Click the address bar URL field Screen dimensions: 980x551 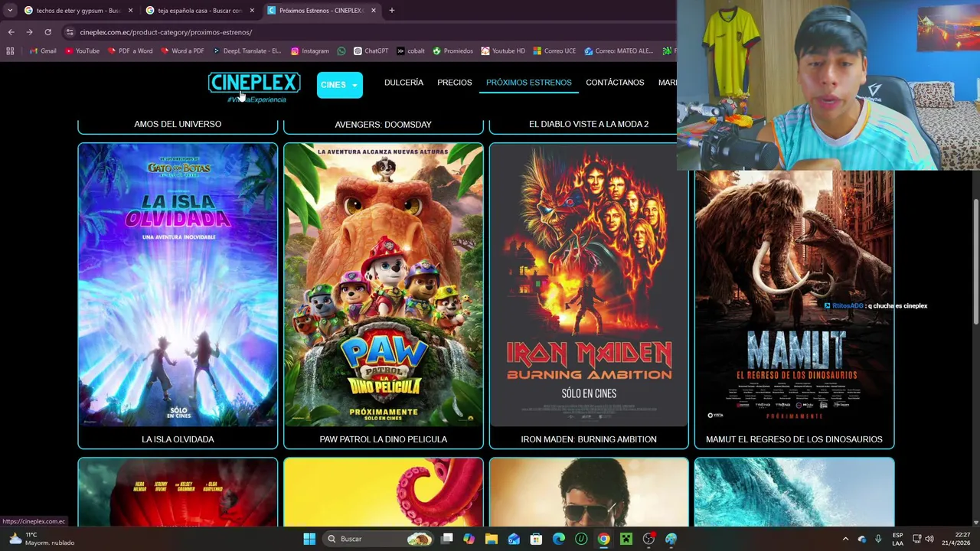click(367, 32)
